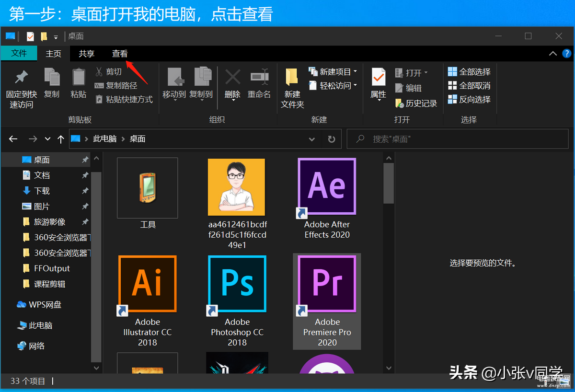Click the Paste clipboard icon
The width and height of the screenshot is (575, 392).
pos(79,78)
